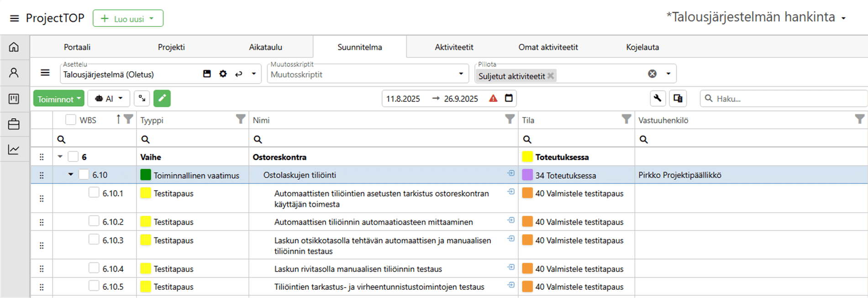Click the purple status swatch on row 6.10
Image resolution: width=868 pixels, height=298 pixels.
click(527, 175)
